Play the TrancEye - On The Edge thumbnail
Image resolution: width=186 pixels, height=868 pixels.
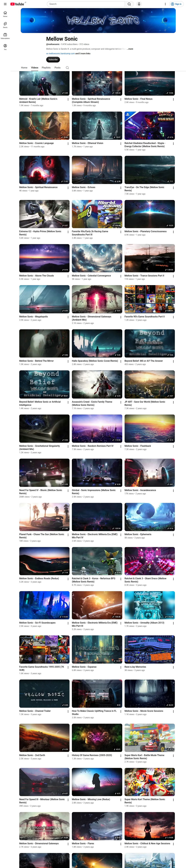tap(149, 170)
